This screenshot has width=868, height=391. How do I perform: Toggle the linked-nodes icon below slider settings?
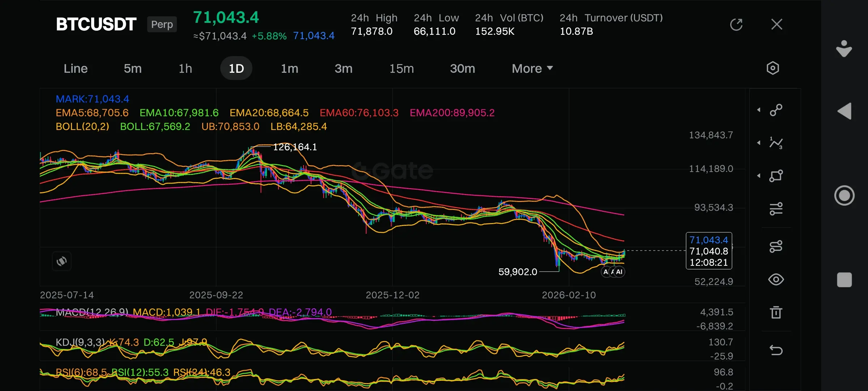(776, 247)
